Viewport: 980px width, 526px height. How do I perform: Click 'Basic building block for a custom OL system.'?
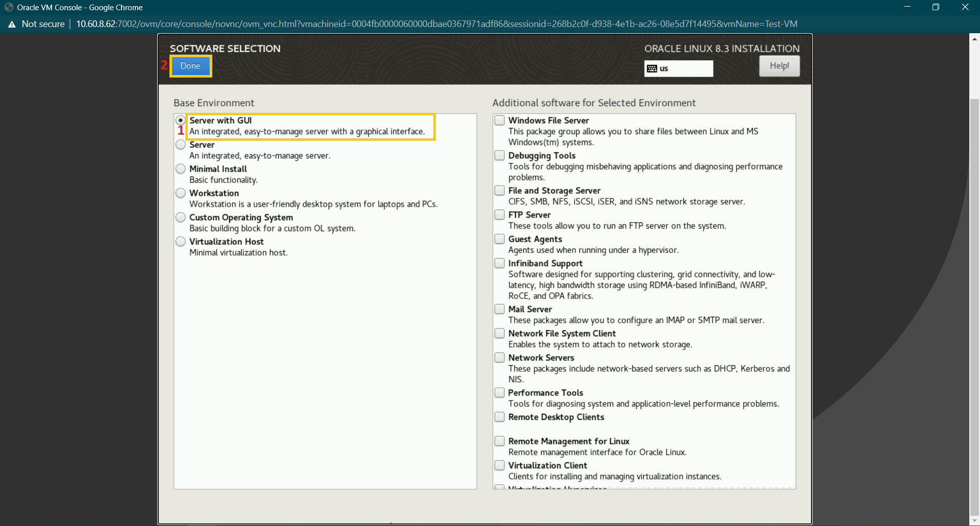pyautogui.click(x=272, y=229)
